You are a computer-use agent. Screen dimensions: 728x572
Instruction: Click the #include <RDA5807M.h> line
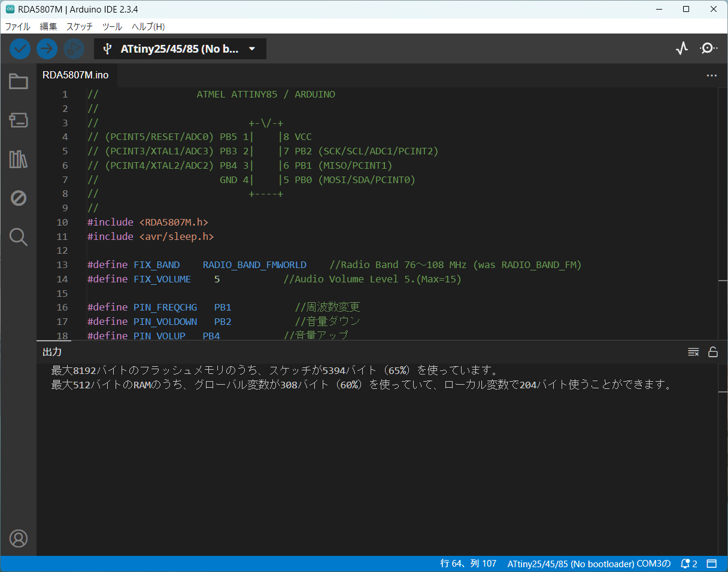coord(148,222)
